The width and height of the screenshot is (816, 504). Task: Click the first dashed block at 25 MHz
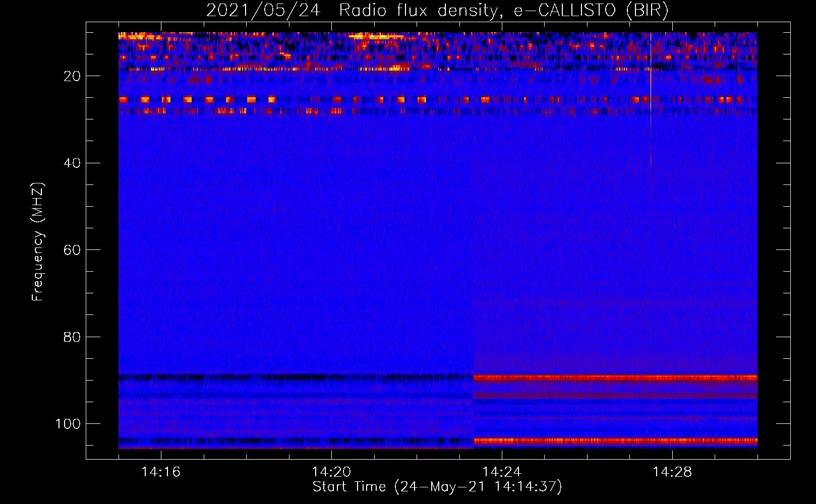coord(124,100)
